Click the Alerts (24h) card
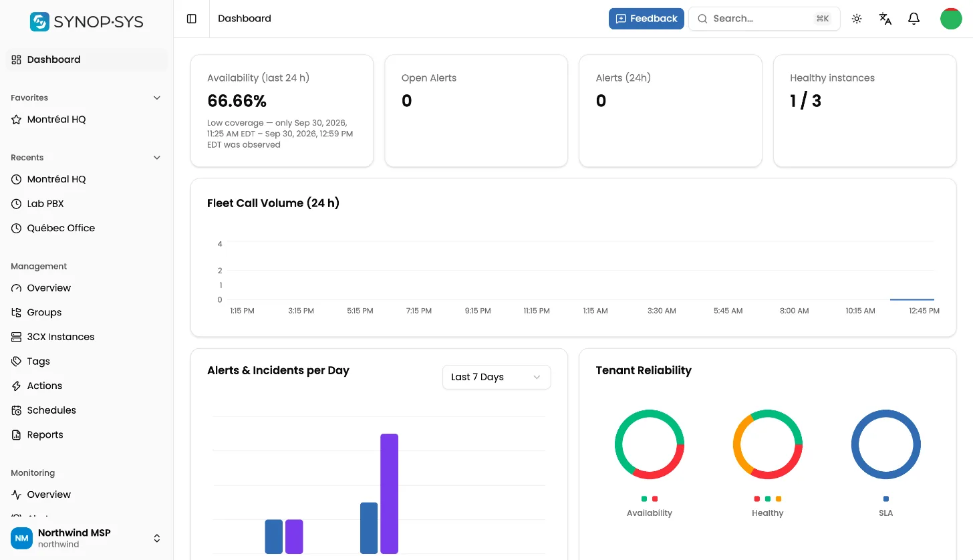The width and height of the screenshot is (973, 560). point(670,111)
